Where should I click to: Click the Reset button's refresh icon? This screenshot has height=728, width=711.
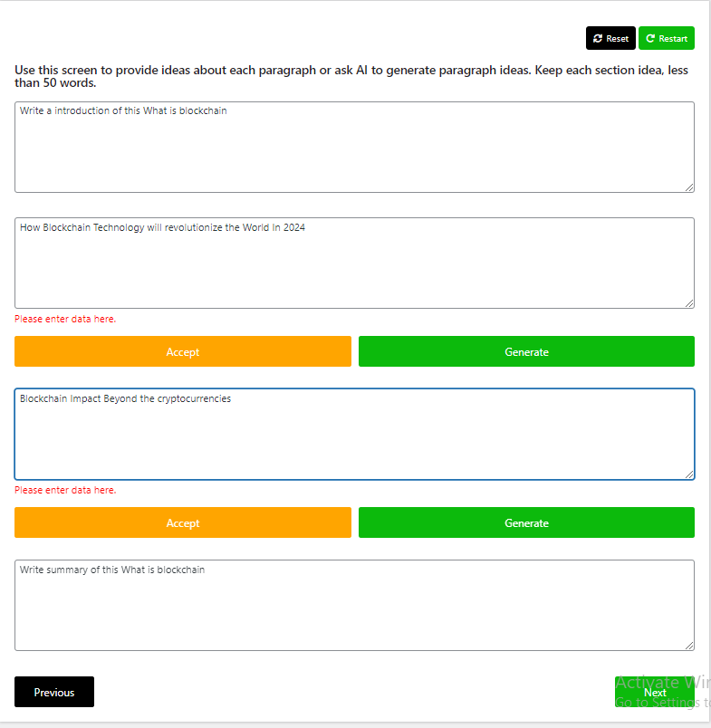click(x=598, y=39)
